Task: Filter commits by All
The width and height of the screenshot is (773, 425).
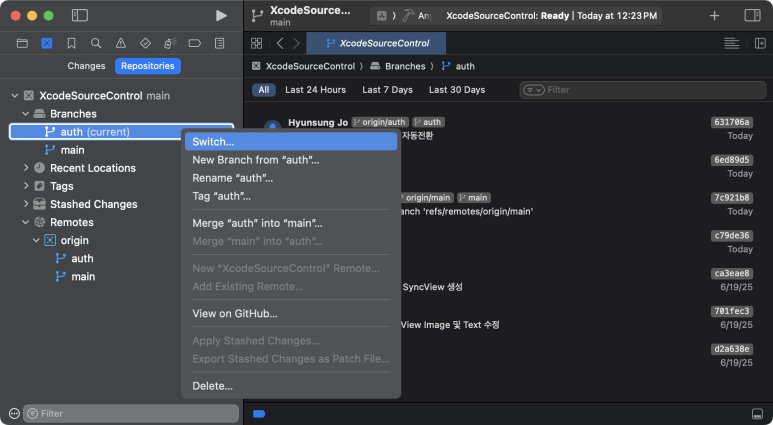Action: coord(264,90)
